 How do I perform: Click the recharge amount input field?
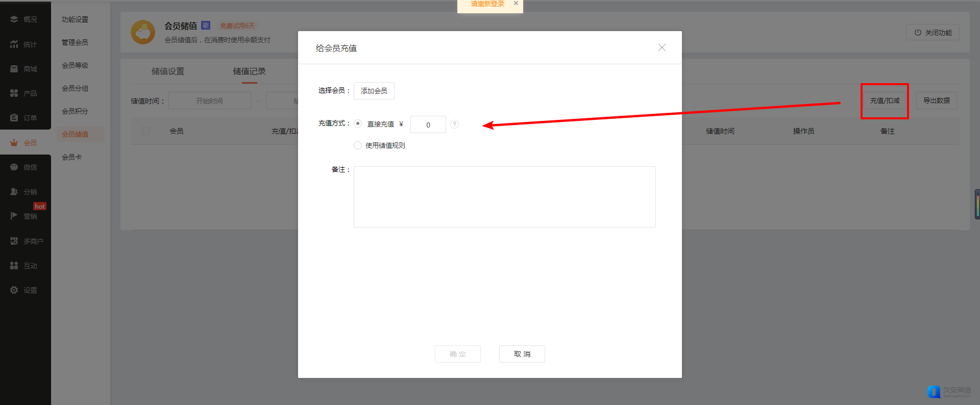tap(428, 125)
